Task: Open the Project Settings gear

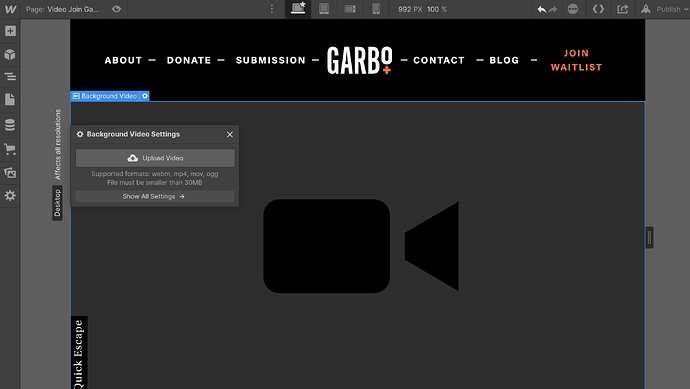Action: point(10,195)
